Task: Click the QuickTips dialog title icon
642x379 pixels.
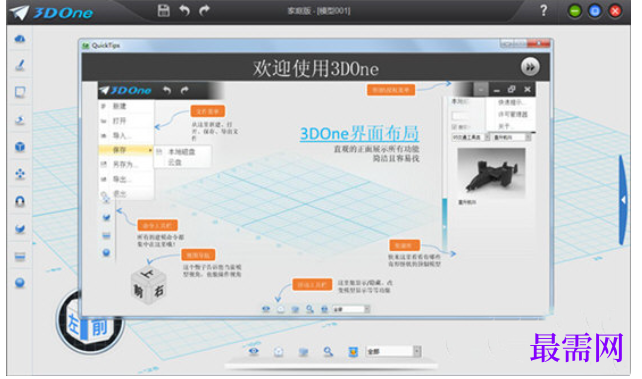Action: point(86,45)
